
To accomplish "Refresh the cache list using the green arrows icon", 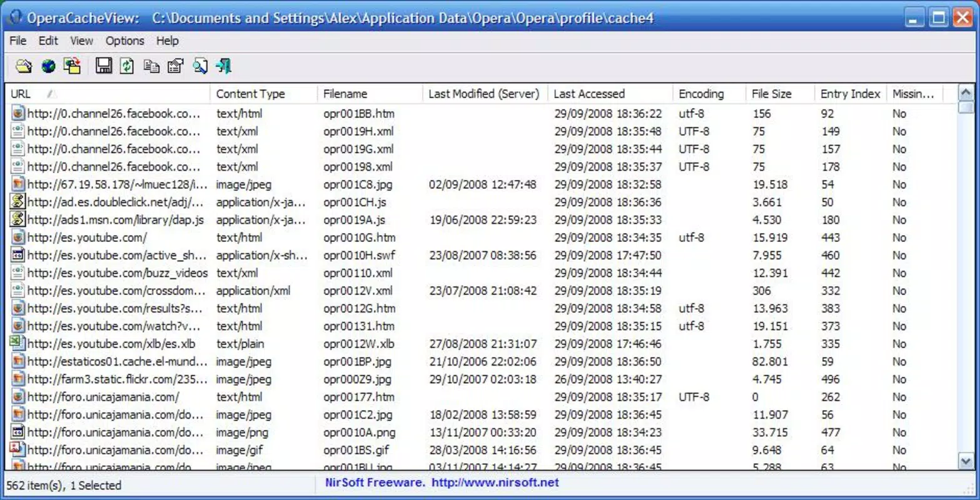I will click(x=127, y=66).
